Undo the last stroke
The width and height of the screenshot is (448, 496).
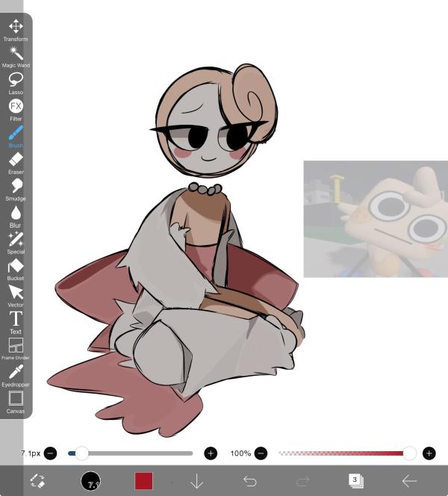click(x=250, y=481)
